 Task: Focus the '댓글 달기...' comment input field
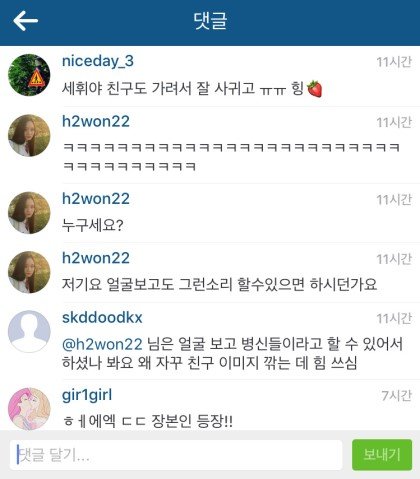[x=176, y=455]
